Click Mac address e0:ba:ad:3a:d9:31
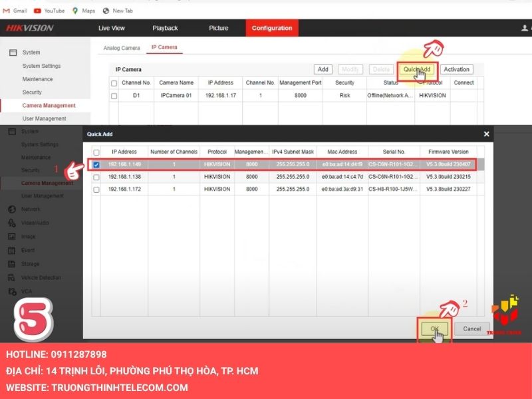The image size is (532, 399). click(342, 189)
